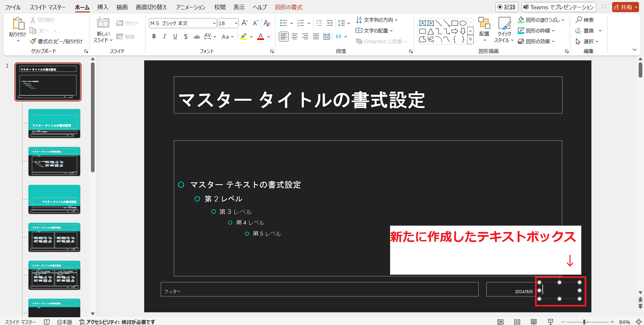This screenshot has width=644, height=325.
Task: Click text highlight color button
Action: point(244,37)
